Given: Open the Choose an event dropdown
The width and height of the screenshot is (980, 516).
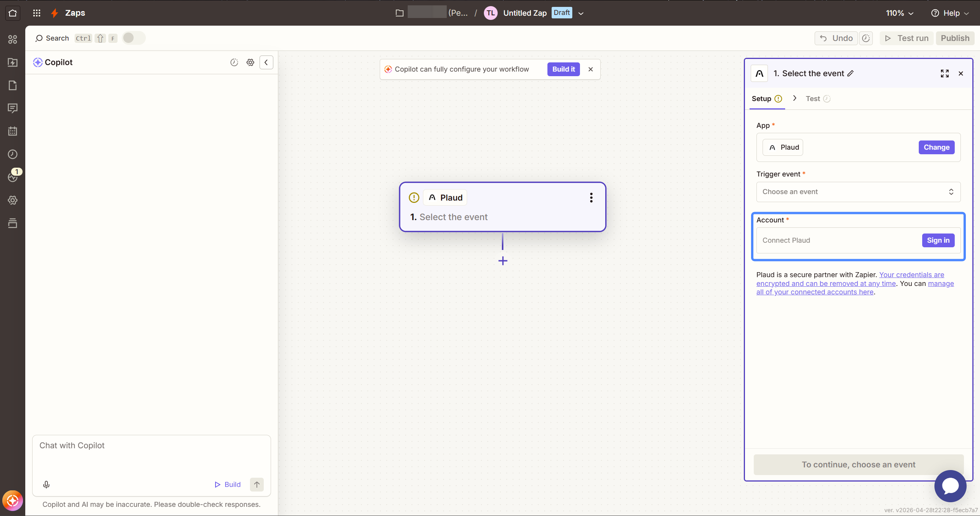Looking at the screenshot, I should [858, 192].
